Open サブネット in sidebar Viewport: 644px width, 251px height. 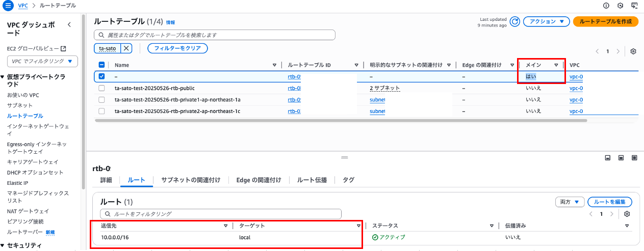pos(20,105)
